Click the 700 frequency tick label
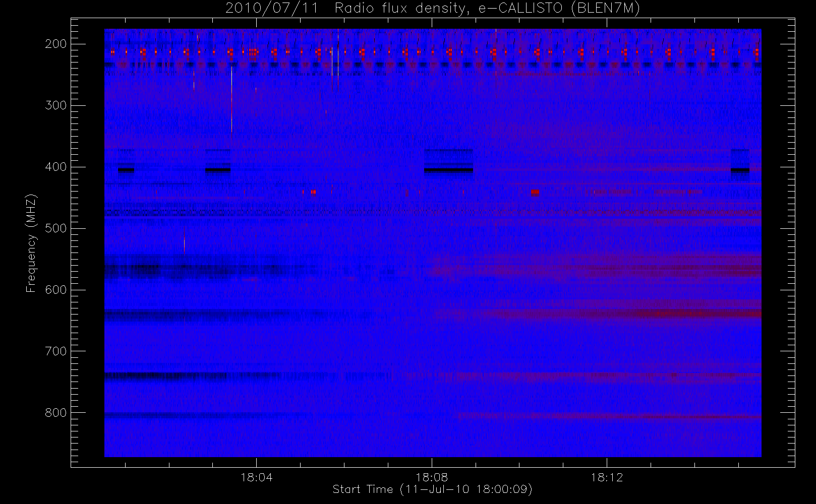This screenshot has width=816, height=504. [x=56, y=351]
